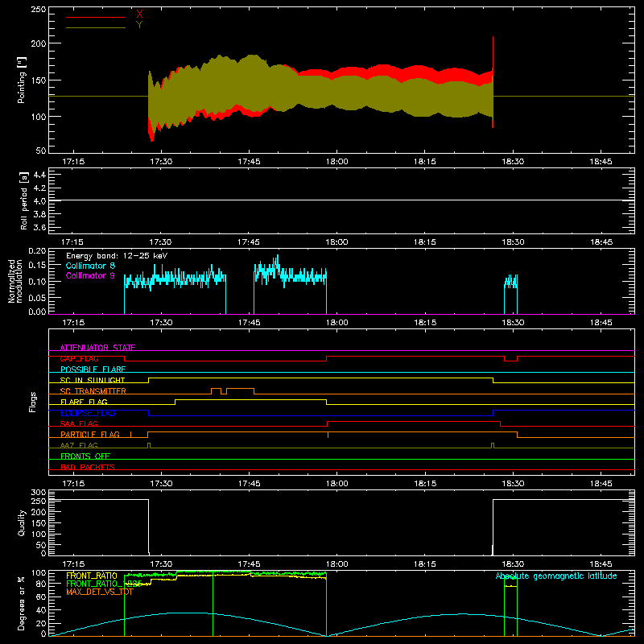Click the 'Quality' axis title
This screenshot has width=644, height=644.
[x=22, y=522]
